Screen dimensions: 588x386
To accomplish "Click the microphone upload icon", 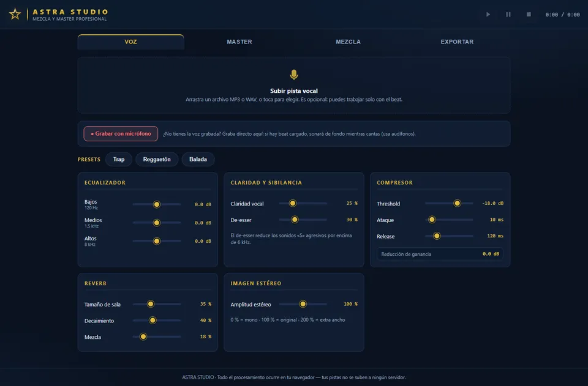I will (293, 75).
